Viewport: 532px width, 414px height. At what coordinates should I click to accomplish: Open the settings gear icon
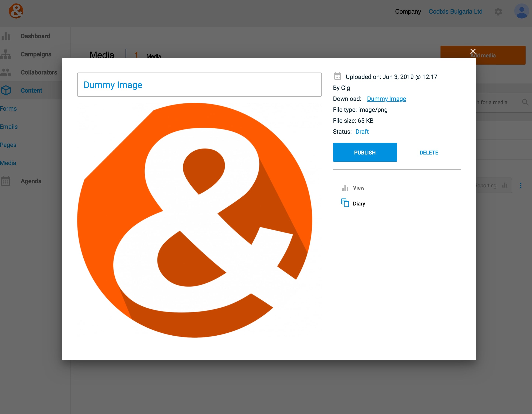(498, 12)
